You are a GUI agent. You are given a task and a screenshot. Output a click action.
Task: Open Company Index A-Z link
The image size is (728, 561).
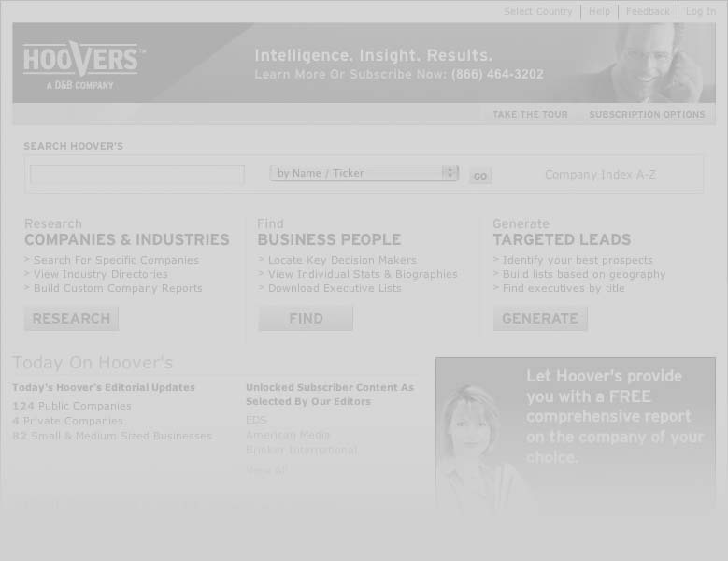click(x=600, y=175)
